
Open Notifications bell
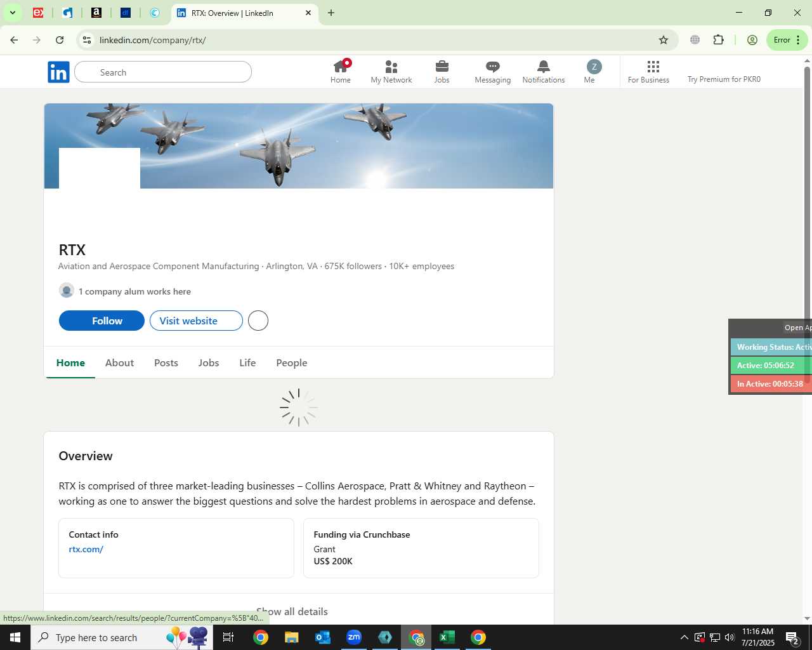click(x=544, y=72)
